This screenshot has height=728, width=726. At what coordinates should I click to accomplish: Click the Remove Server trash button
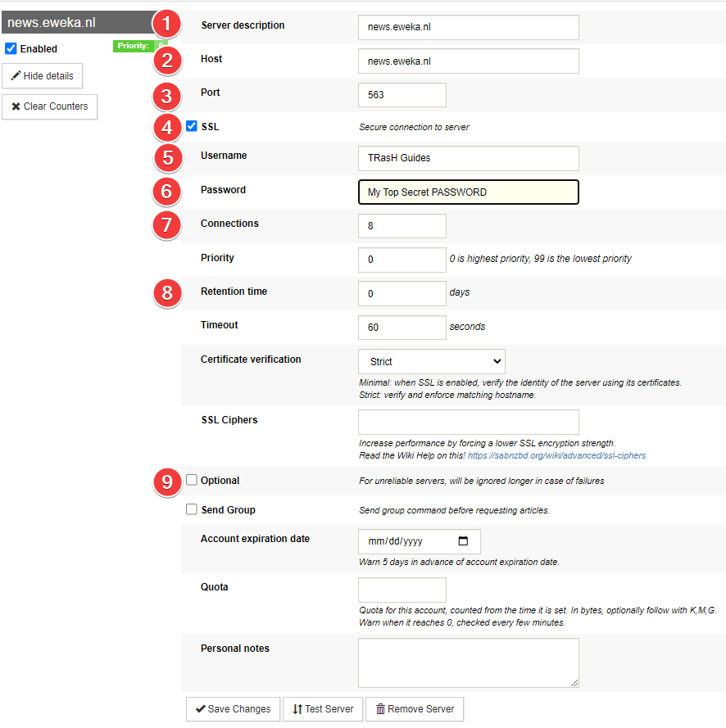[x=415, y=708]
